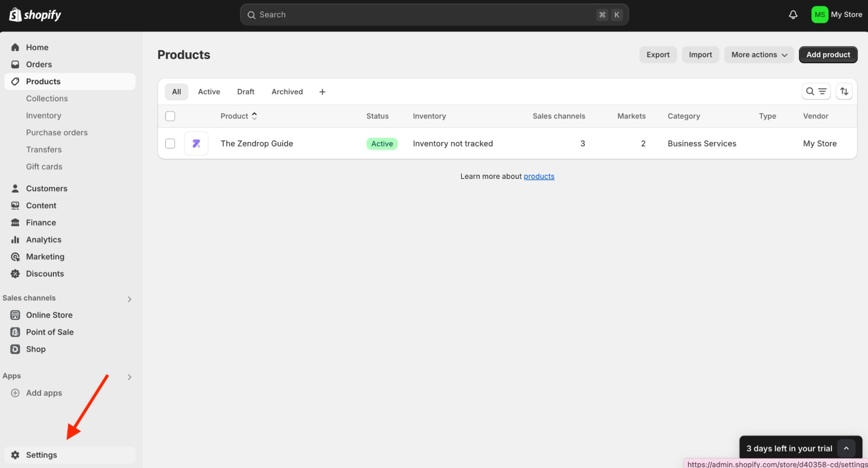Click the Shopify logo in the header

[35, 14]
